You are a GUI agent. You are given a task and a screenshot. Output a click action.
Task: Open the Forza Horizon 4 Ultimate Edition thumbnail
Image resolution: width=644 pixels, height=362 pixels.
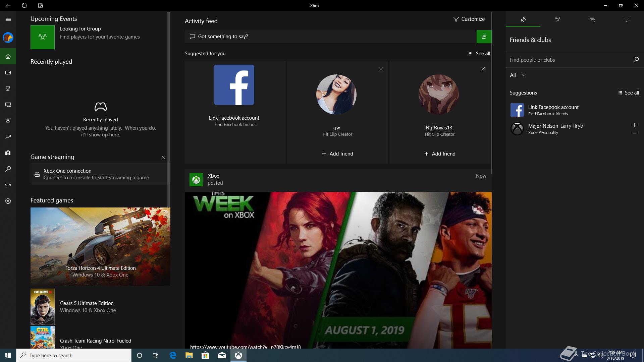point(100,247)
